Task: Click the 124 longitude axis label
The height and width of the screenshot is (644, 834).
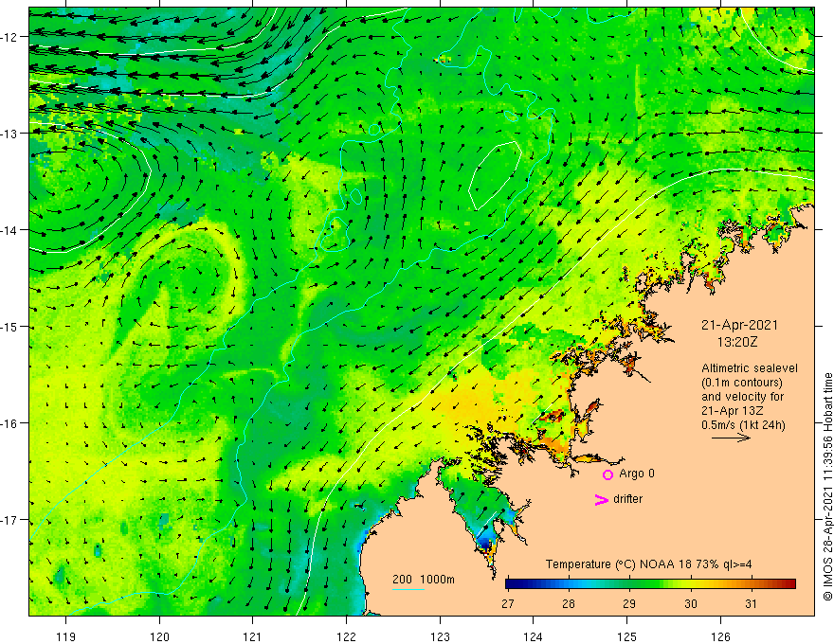Action: 533,636
